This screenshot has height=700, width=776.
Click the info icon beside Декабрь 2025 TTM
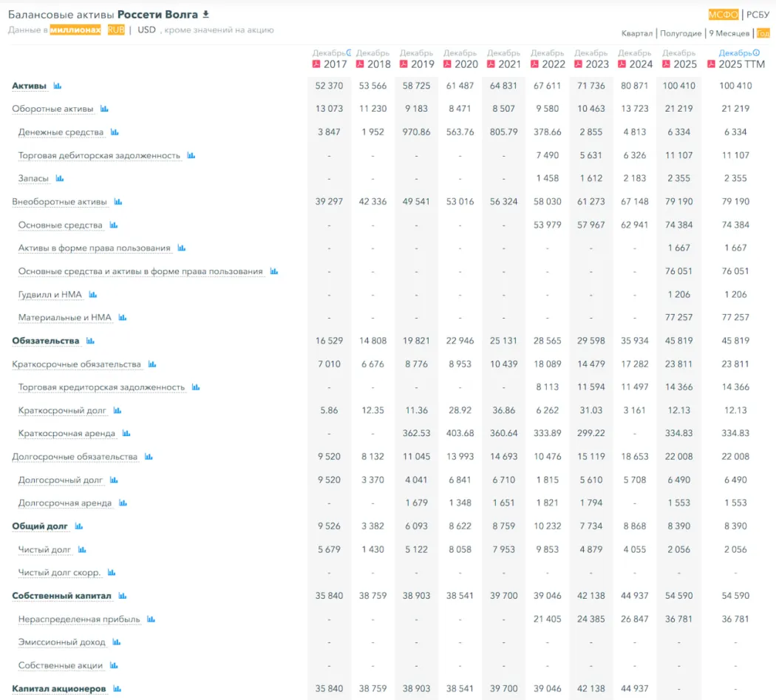click(x=756, y=53)
